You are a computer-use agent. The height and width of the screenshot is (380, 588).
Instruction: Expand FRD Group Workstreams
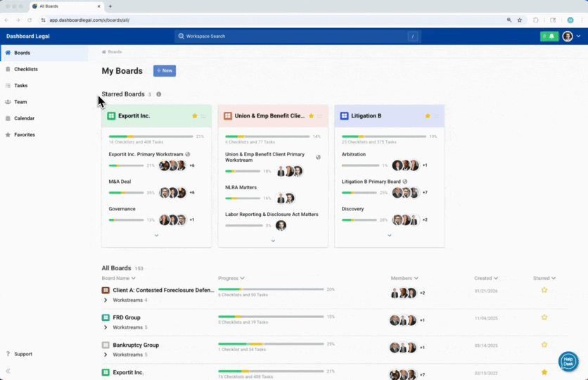[x=106, y=327]
